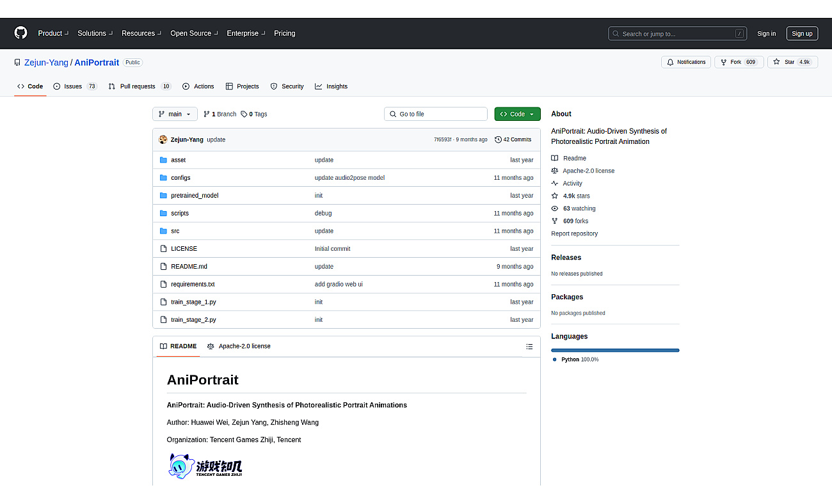
Task: Open the 42 Commits history link
Action: tap(513, 139)
